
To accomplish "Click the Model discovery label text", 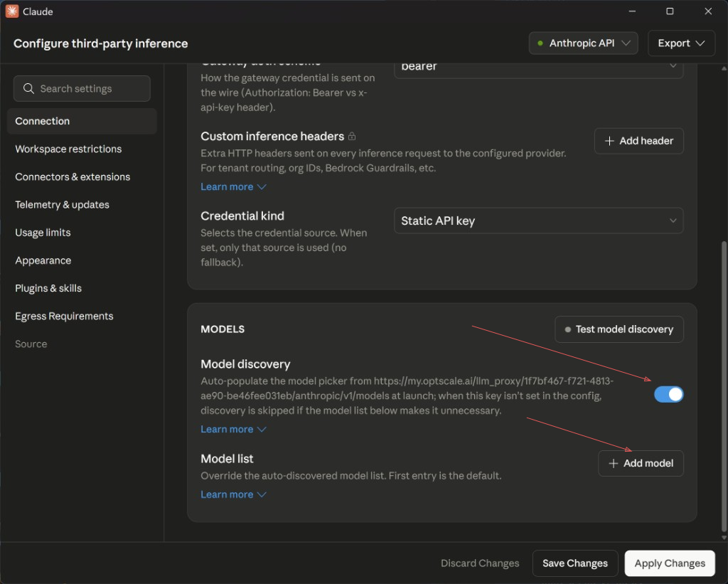I will (245, 364).
